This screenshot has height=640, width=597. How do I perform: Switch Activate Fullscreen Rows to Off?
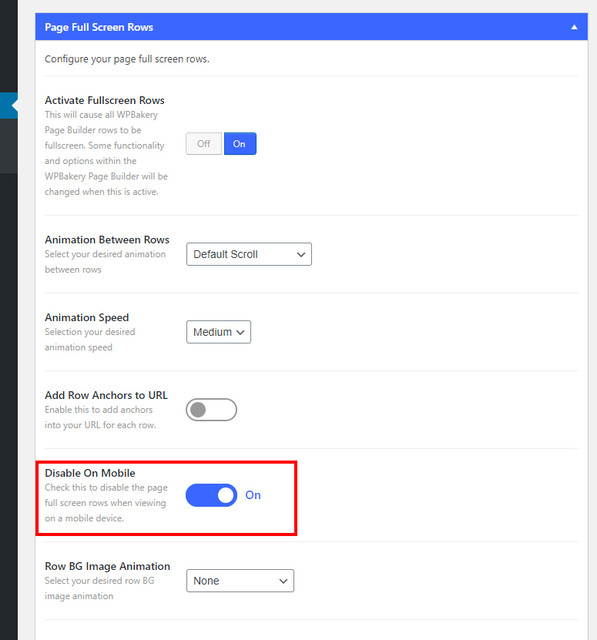[204, 144]
